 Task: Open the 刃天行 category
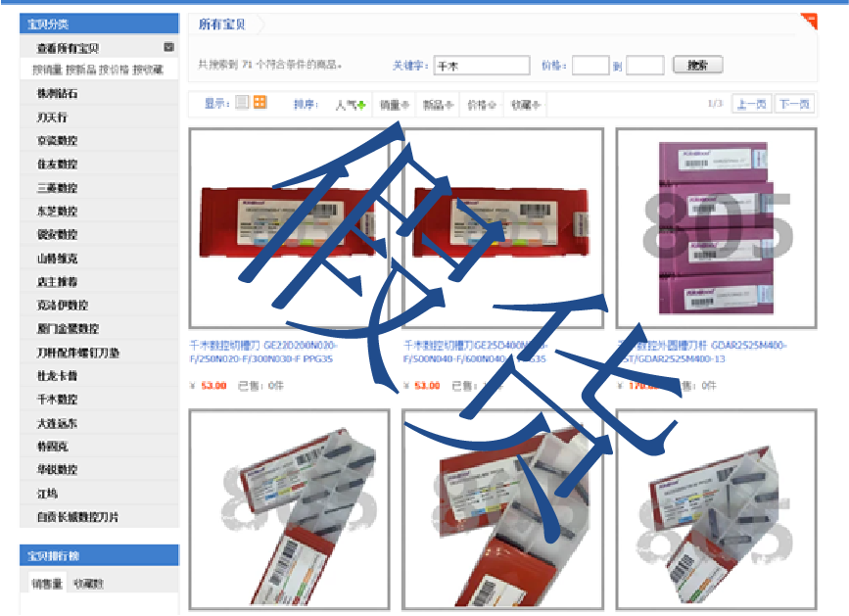(52, 117)
